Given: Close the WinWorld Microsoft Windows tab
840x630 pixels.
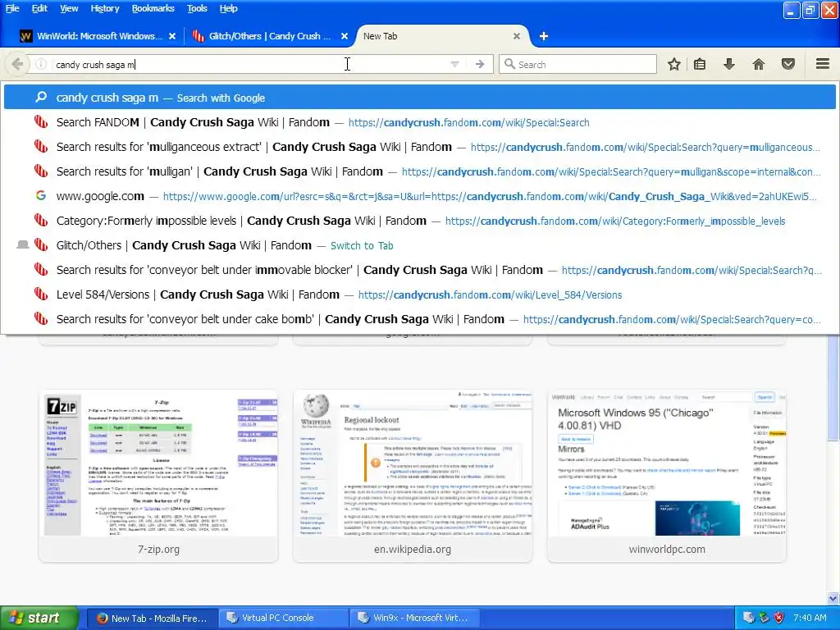Looking at the screenshot, I should (x=172, y=36).
